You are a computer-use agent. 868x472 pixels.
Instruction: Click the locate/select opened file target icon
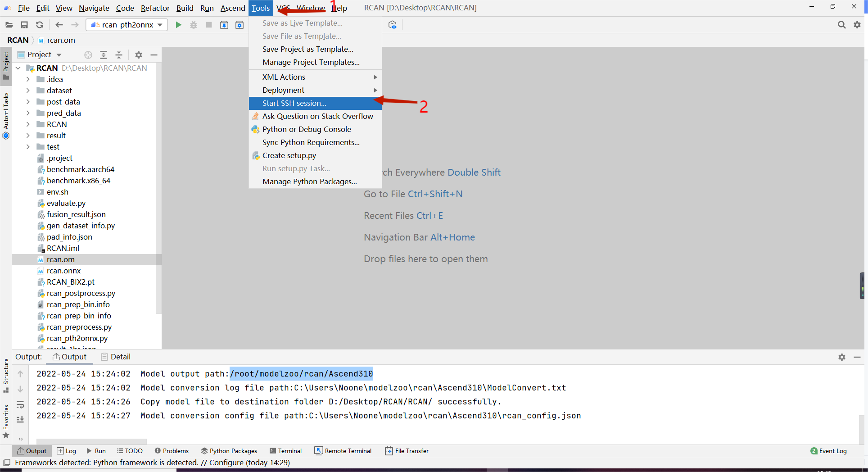88,55
